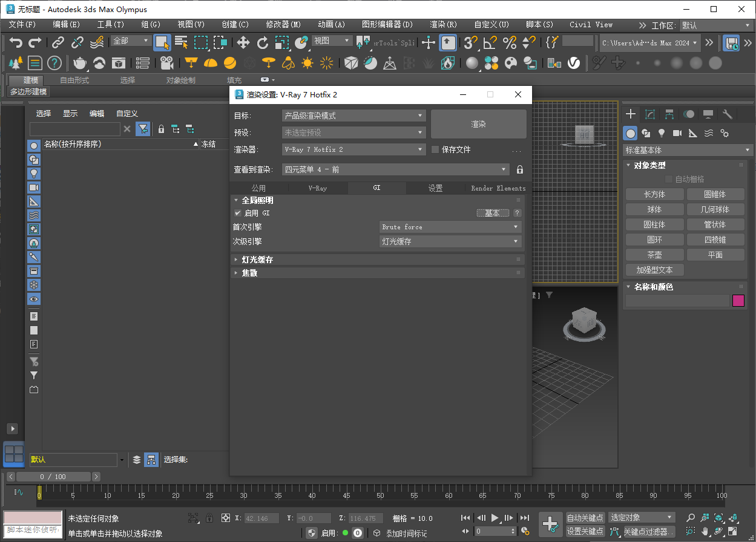
Task: Activate the Select Object tool
Action: (162, 42)
